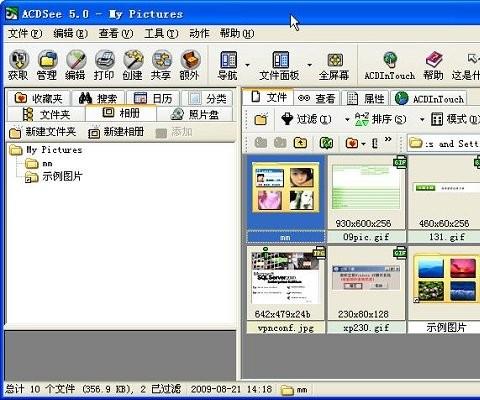Image resolution: width=480 pixels, height=400 pixels.
Task: Select the 文件 tab in right panel
Action: [x=268, y=97]
